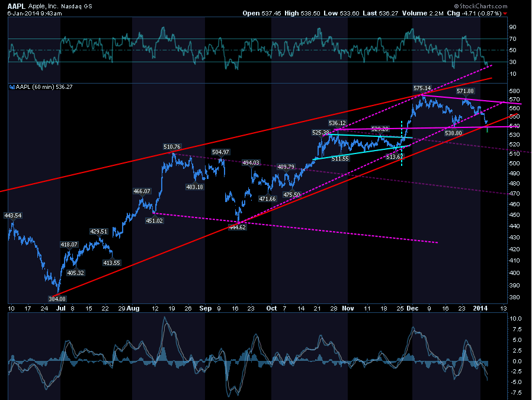This screenshot has width=532, height=400.
Task: Select the Sep label on the date axis
Action: coord(205,308)
